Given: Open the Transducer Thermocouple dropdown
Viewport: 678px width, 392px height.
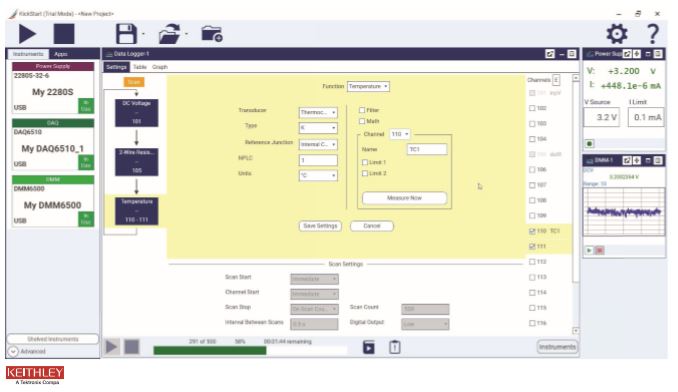Looking at the screenshot, I should pos(318,112).
